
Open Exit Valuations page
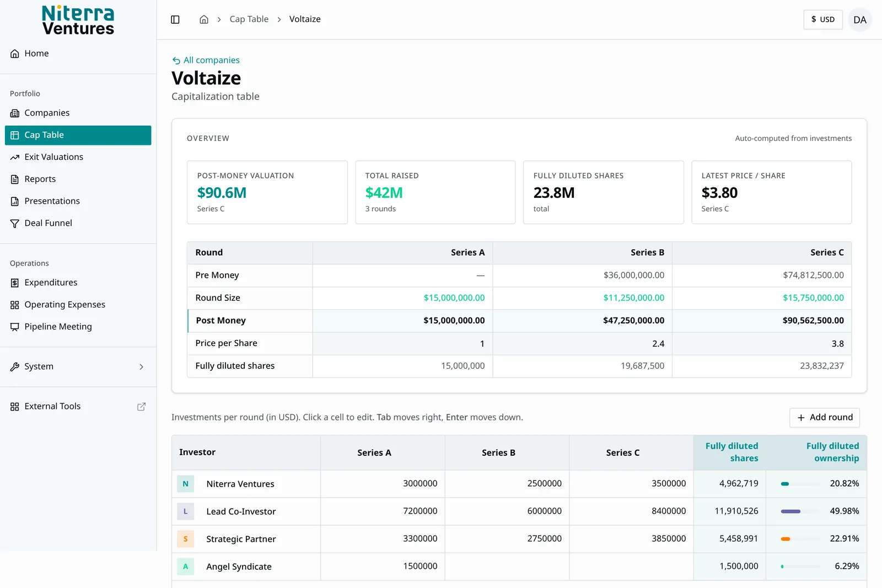coord(78,157)
